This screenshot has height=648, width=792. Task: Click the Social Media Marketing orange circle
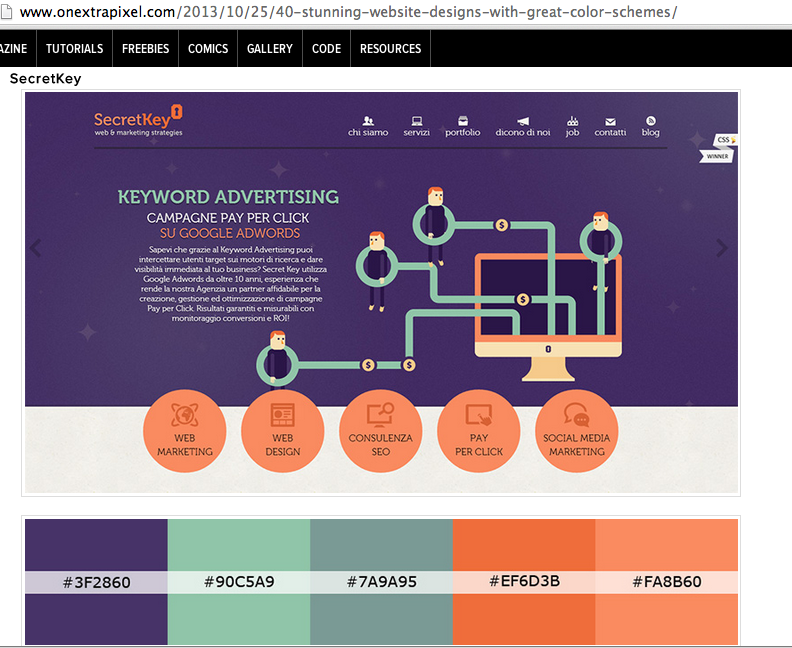coord(577,431)
